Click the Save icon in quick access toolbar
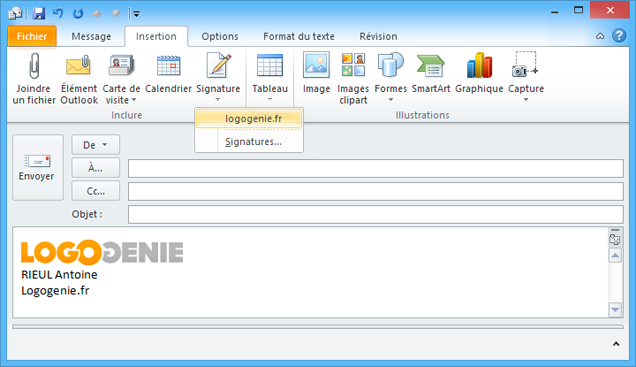The image size is (636, 367). tap(39, 13)
